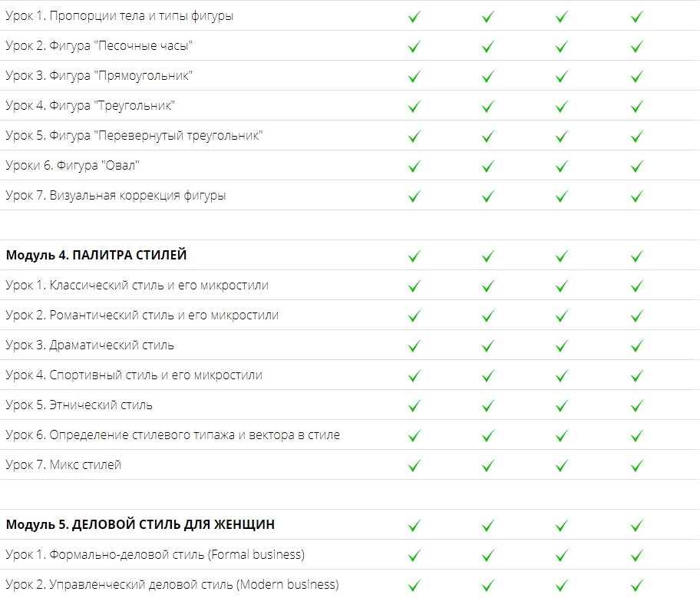Screen dimensions: 700x598
Task: Click first checkmark in Перевернутый треугольник row
Action: [414, 137]
